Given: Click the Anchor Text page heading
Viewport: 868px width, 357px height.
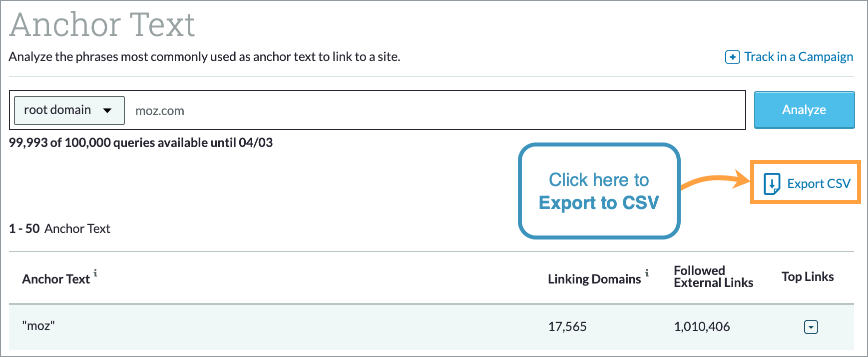Looking at the screenshot, I should 102,22.
